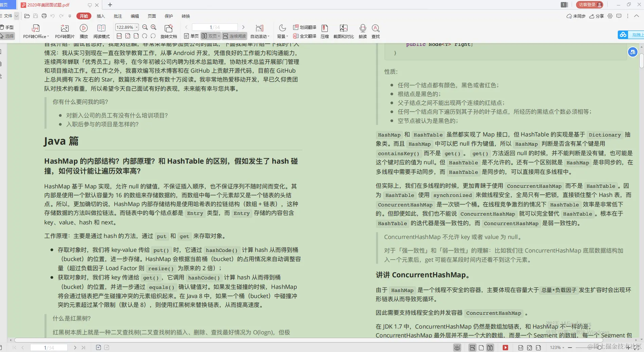This screenshot has height=352, width=644.
Task: Start 朗读 text-to-speech reading
Action: 362,31
